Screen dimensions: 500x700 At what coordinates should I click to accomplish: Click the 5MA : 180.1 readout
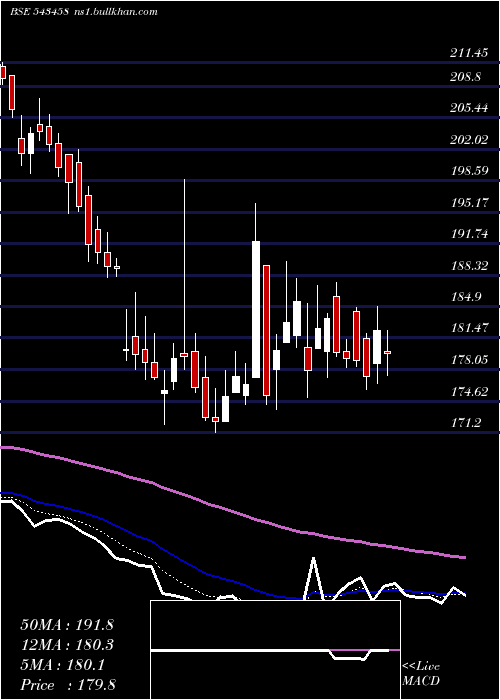(62, 665)
